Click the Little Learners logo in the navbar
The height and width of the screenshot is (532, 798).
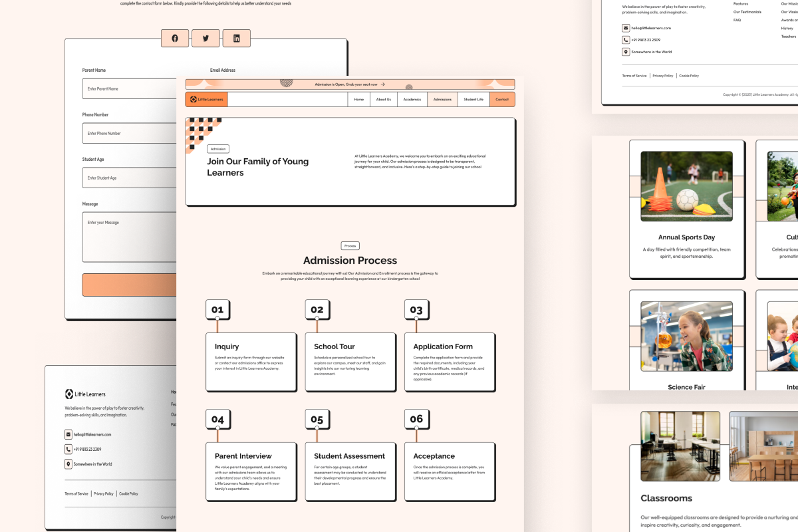click(206, 99)
